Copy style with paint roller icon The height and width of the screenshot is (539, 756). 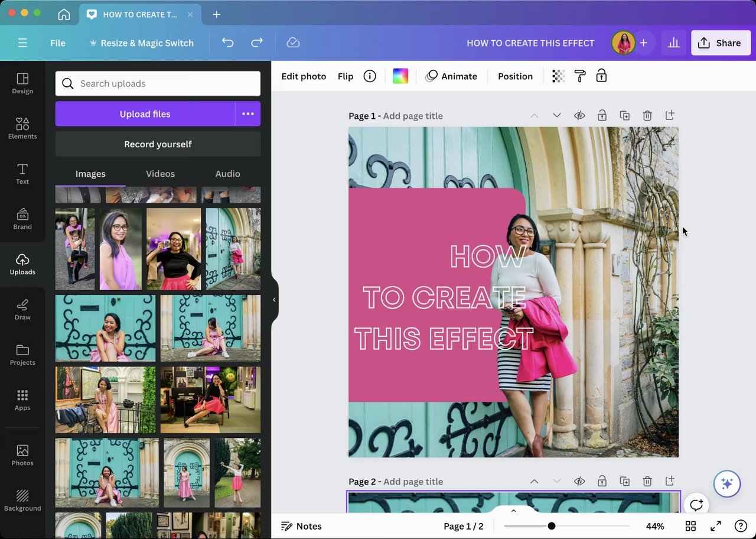tap(580, 76)
